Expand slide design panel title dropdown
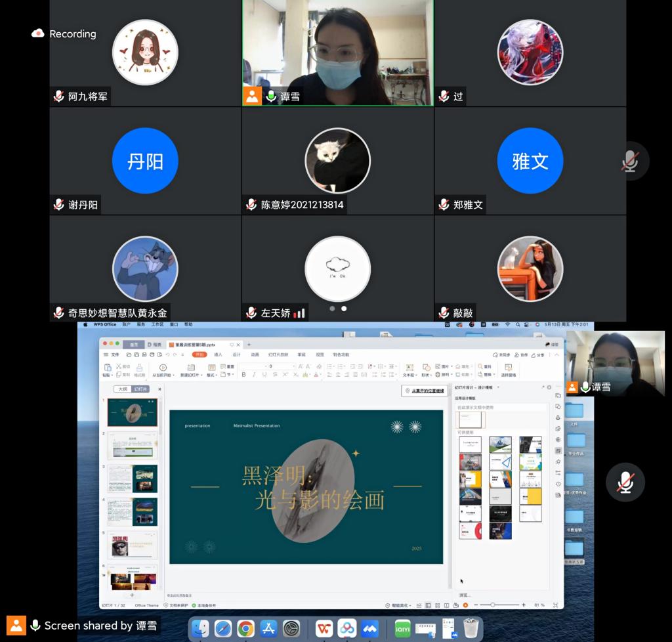672x642 pixels. point(497,388)
